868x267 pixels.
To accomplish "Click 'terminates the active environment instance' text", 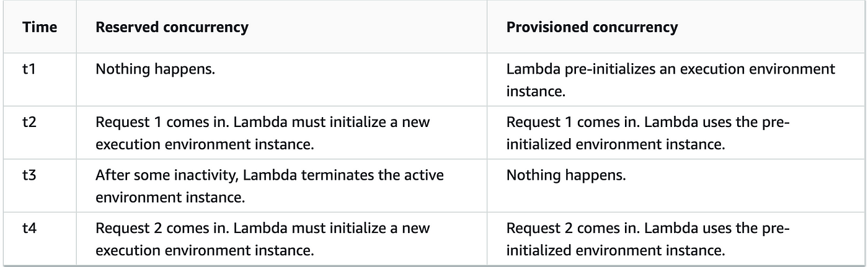I will click(270, 186).
